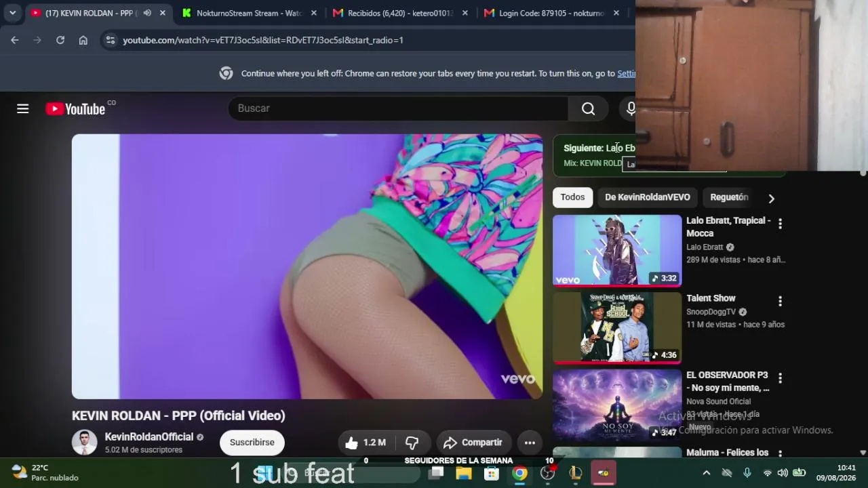Open the video titled Talent Show
Viewport: 868px width, 488px height.
coord(711,298)
